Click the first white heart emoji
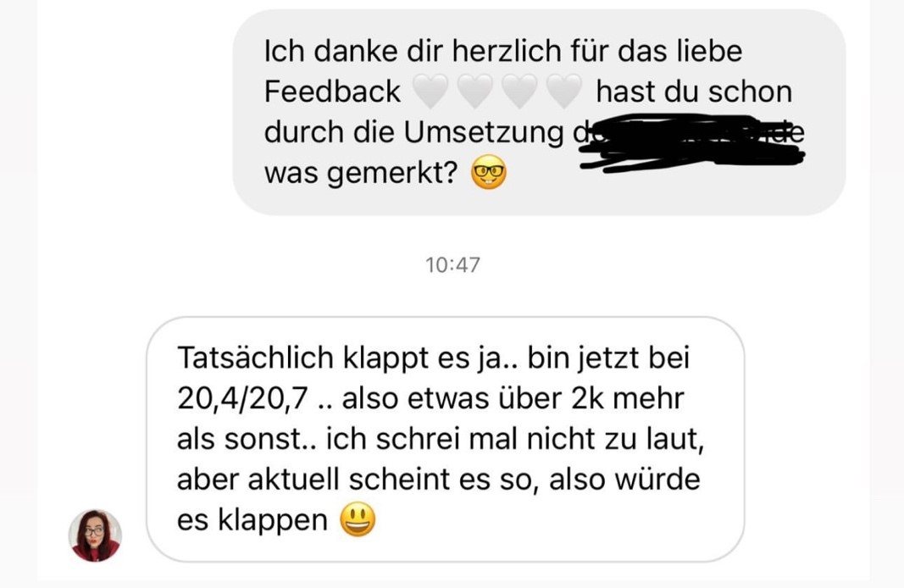This screenshot has width=904, height=588. point(430,92)
